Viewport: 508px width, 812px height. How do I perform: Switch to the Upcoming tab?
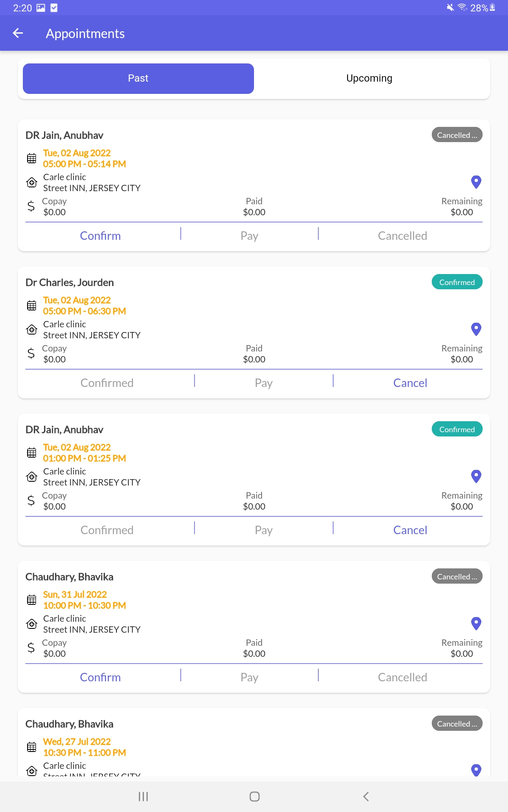point(369,78)
